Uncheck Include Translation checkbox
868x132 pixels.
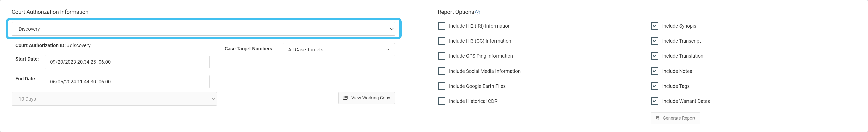click(654, 56)
